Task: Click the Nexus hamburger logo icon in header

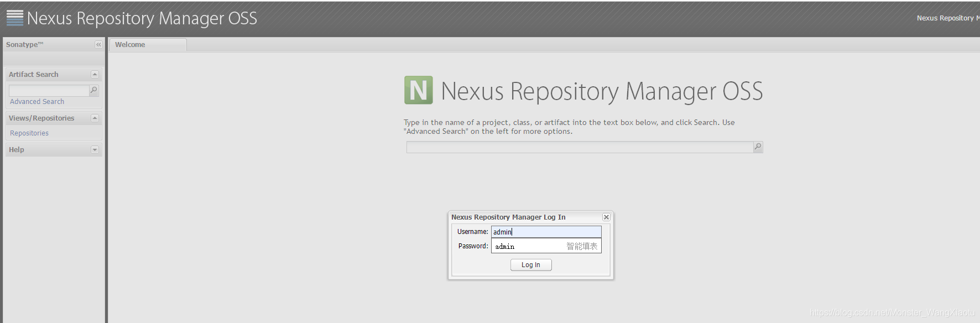Action: pyautogui.click(x=15, y=18)
